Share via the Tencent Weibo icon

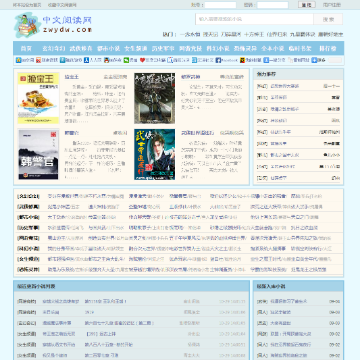click(x=71, y=60)
